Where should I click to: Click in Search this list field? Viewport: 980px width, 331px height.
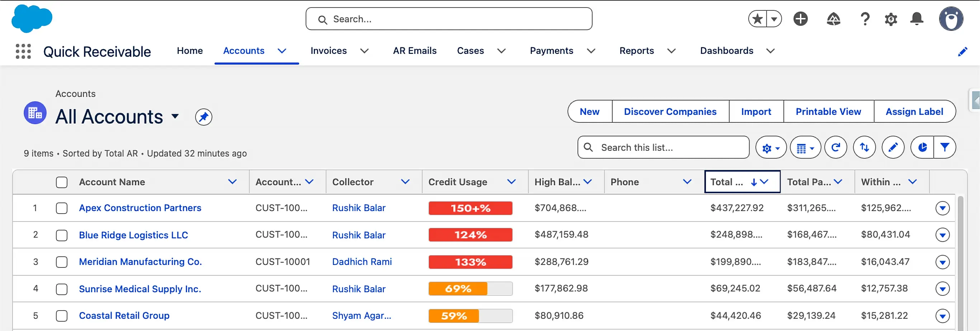pos(664,148)
